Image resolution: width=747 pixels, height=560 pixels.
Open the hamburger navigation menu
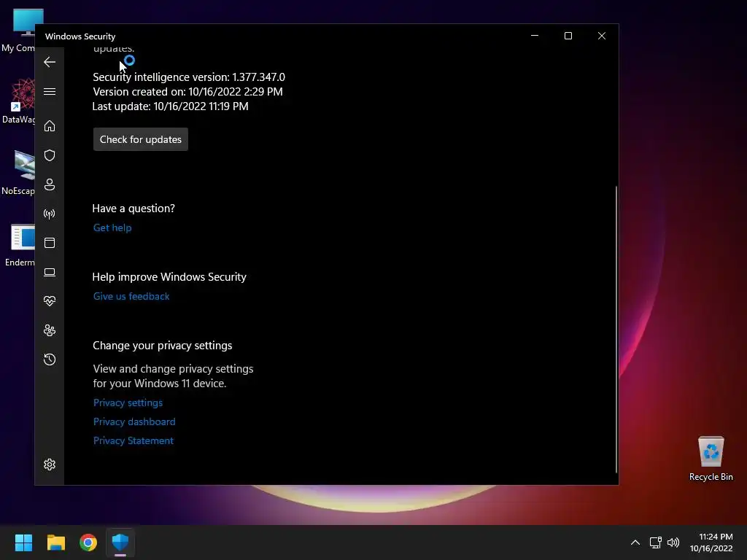click(x=50, y=91)
